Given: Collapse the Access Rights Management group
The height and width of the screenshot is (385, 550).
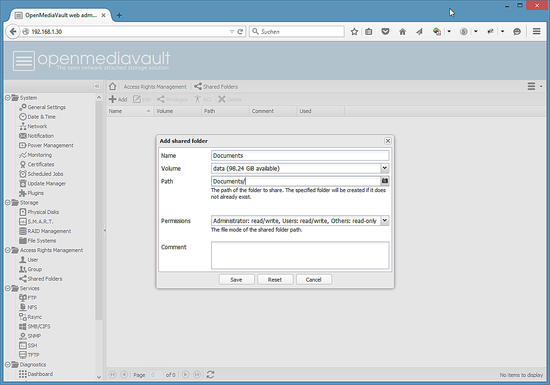Looking at the screenshot, I should coord(8,250).
